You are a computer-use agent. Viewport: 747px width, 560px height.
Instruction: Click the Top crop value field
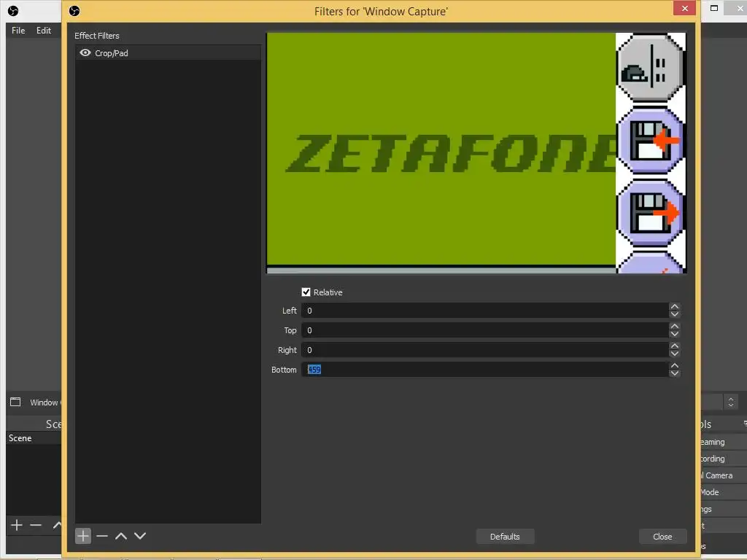(x=485, y=330)
